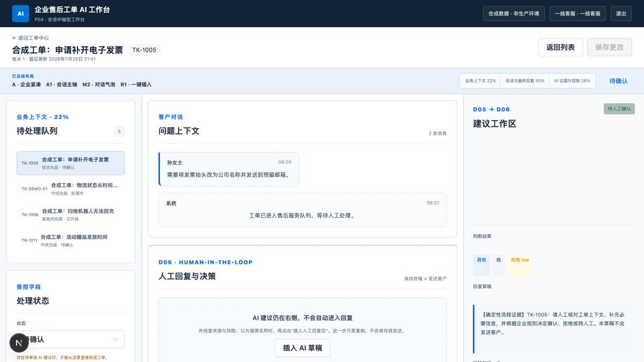The height and width of the screenshot is (362, 644).
Task: Click 孙女士 customer message bubble
Action: (229, 169)
